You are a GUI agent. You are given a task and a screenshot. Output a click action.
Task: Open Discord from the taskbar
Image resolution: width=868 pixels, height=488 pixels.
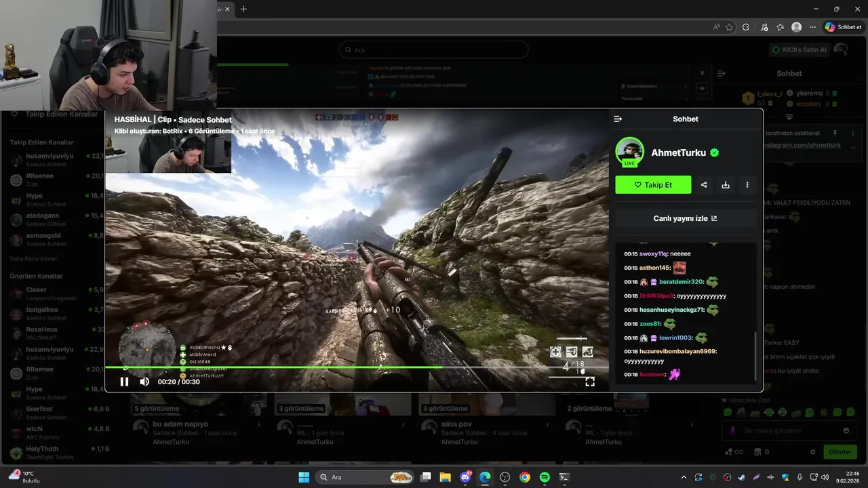465,477
